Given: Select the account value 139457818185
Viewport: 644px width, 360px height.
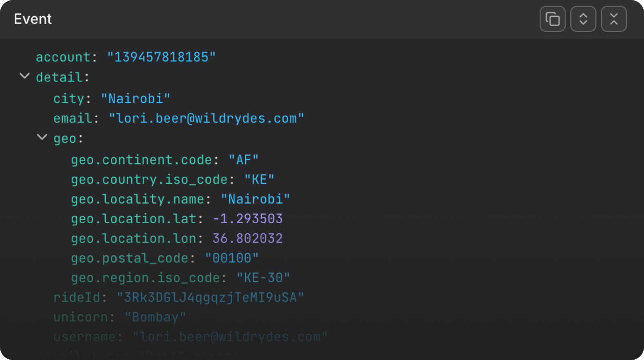Looking at the screenshot, I should click(x=161, y=57).
